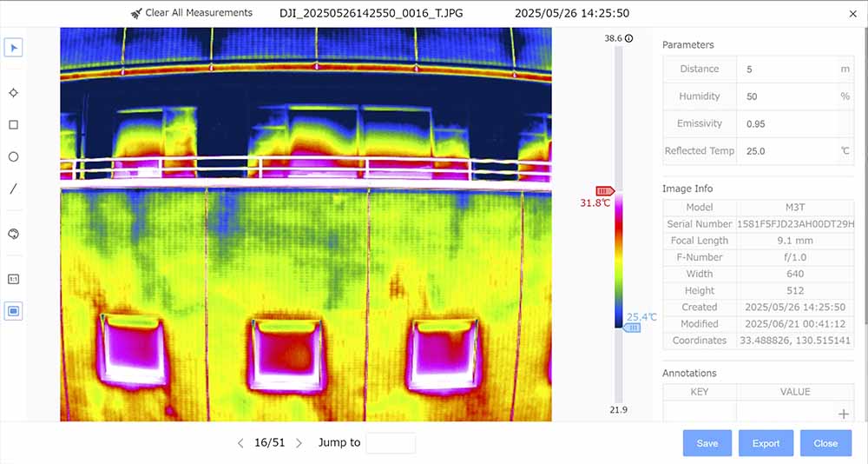Open the color palette selector
This screenshot has height=464, width=868.
[13, 234]
